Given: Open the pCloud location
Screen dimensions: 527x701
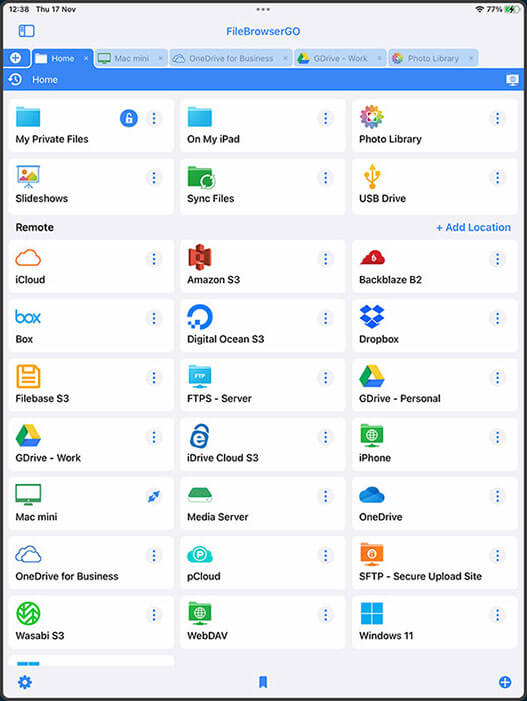Looking at the screenshot, I should 262,563.
